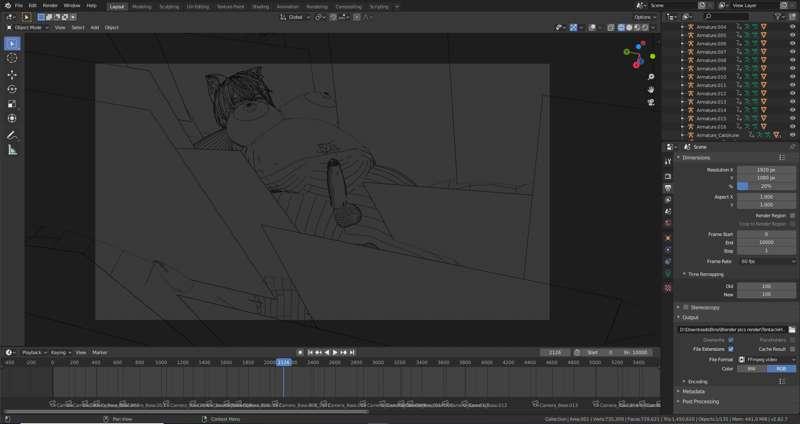Image resolution: width=800 pixels, height=424 pixels.
Task: Switch to the Modeling workspace tab
Action: [x=142, y=7]
